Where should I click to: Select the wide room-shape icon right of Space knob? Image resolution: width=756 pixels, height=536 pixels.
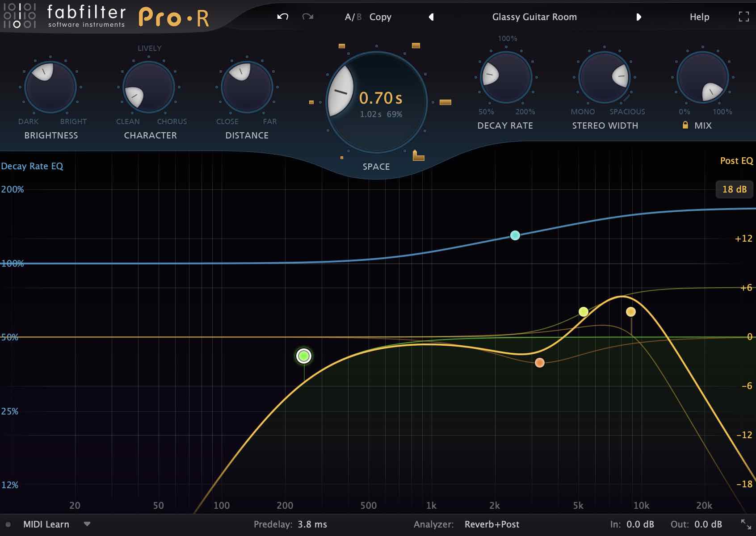click(x=445, y=102)
